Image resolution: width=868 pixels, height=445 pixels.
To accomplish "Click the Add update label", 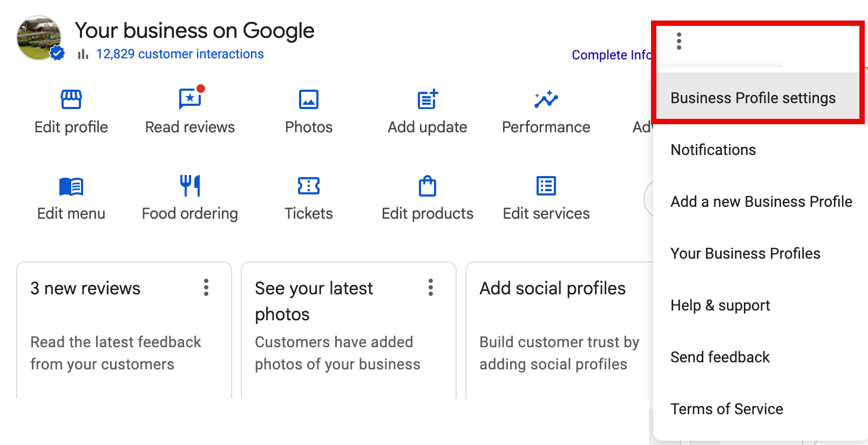I will pos(428,127).
